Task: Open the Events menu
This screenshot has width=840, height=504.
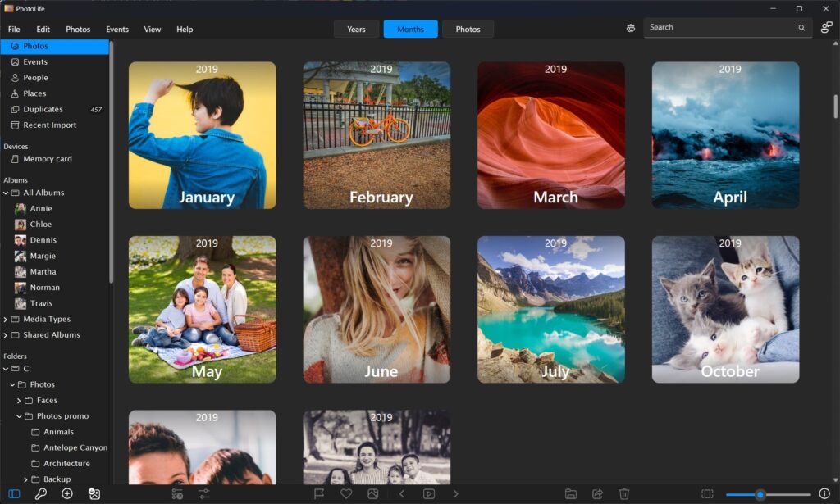Action: (116, 30)
